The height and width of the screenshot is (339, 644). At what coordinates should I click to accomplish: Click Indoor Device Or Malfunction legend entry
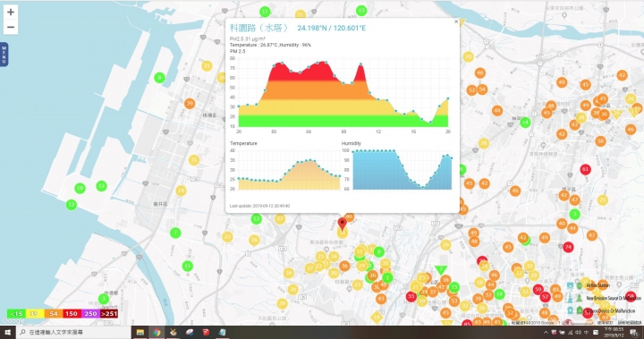click(x=611, y=311)
